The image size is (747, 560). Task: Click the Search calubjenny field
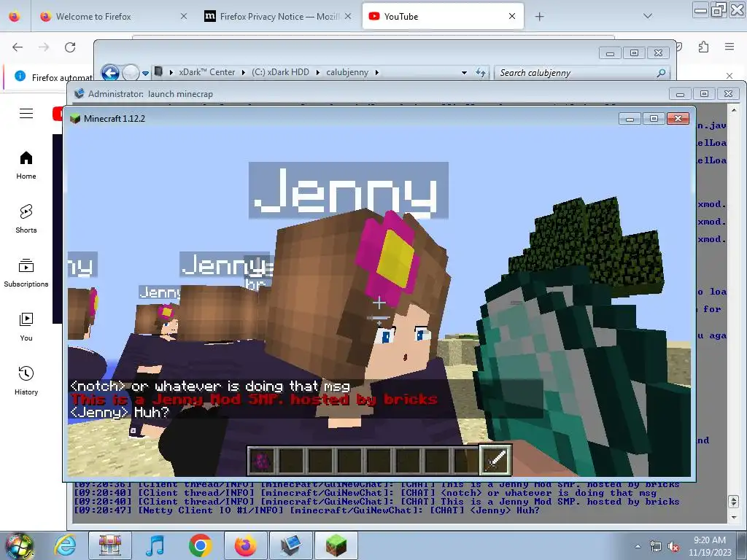point(575,73)
